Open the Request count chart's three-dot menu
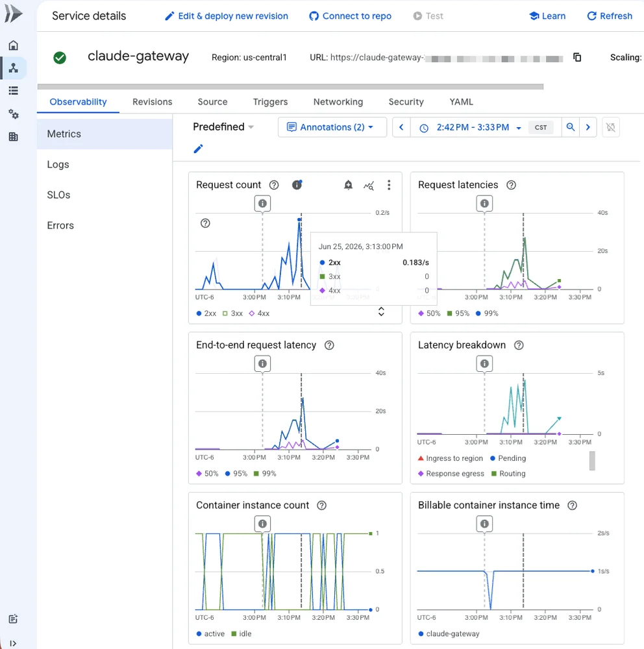The image size is (644, 649). pyautogui.click(x=388, y=185)
